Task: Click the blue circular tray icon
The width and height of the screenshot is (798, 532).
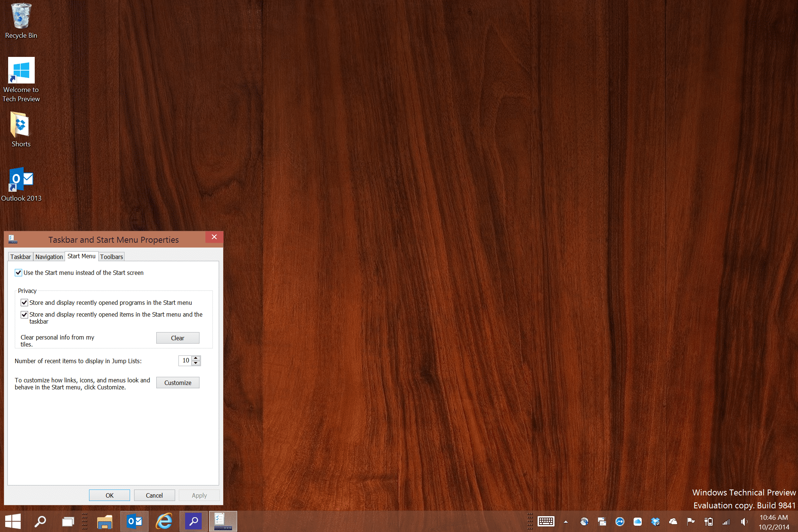Action: point(620,521)
